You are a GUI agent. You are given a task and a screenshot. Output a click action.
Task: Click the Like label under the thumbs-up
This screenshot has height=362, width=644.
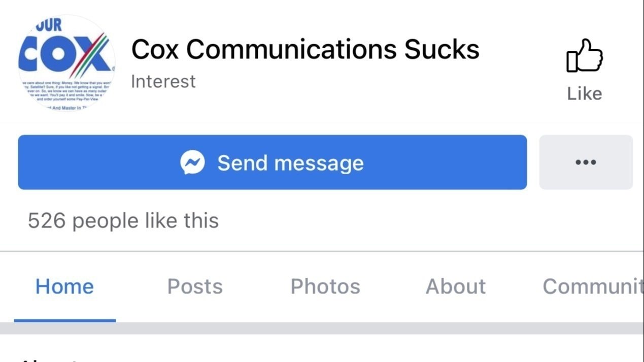584,93
